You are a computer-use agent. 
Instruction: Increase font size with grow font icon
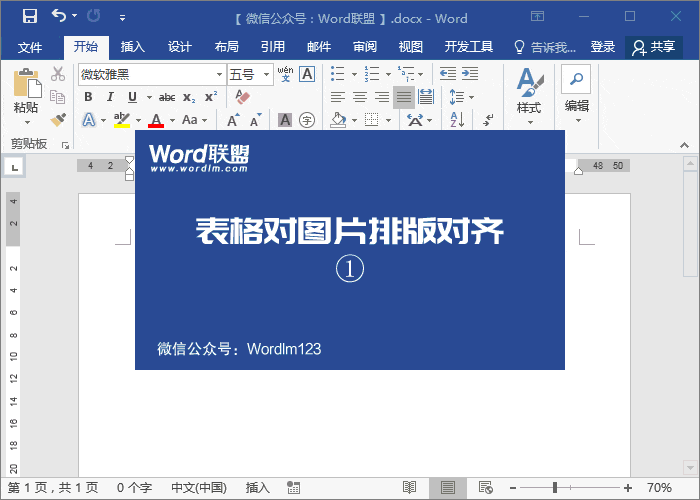click(x=233, y=120)
